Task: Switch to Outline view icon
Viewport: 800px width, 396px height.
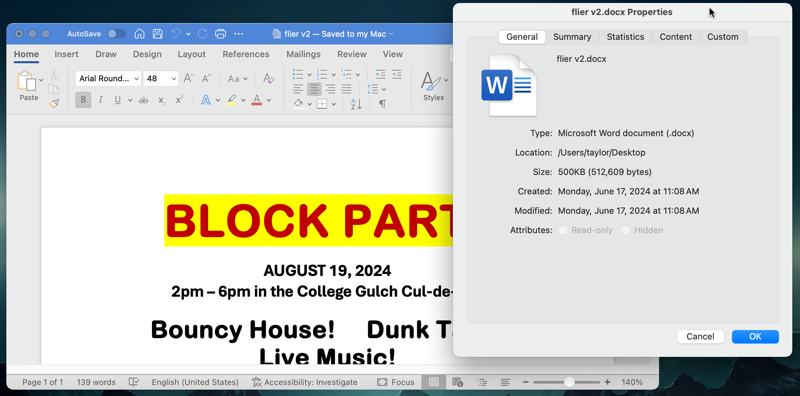Action: pos(481,382)
